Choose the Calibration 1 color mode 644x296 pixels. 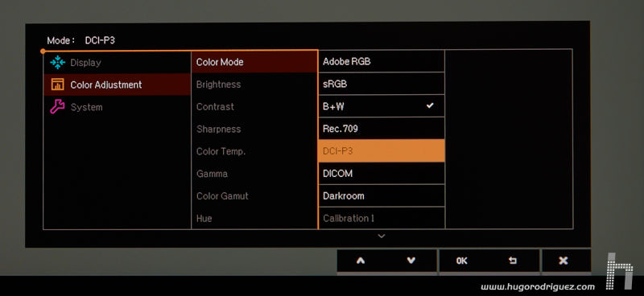[381, 218]
